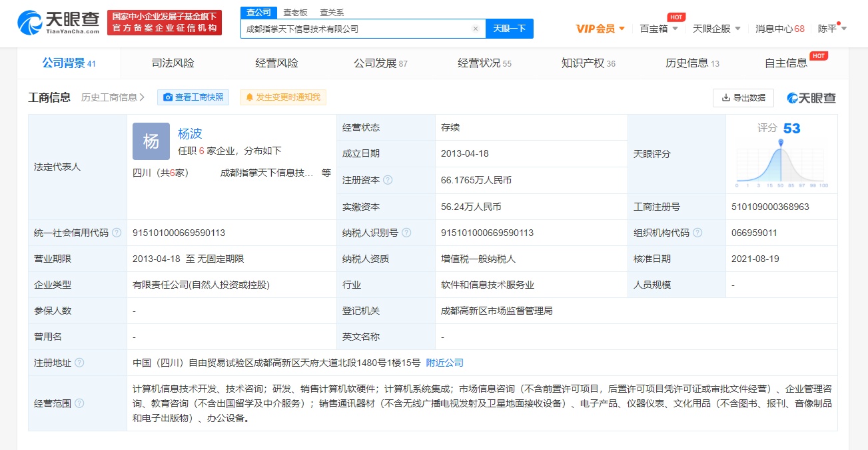Expand the 百宝箱 dropdown menu
The width and height of the screenshot is (868, 450).
(658, 29)
